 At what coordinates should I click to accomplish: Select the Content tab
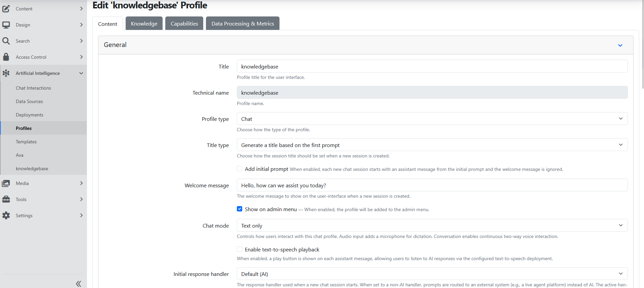[108, 24]
